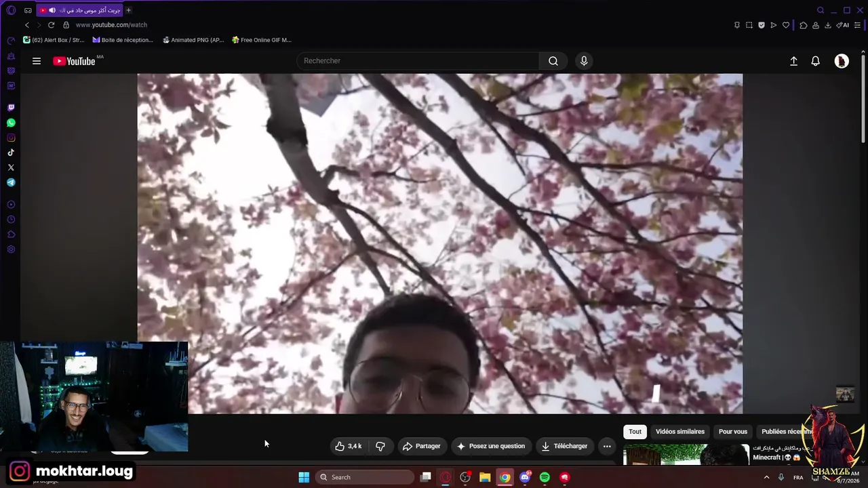Focus the Rechercher search field

(x=418, y=61)
